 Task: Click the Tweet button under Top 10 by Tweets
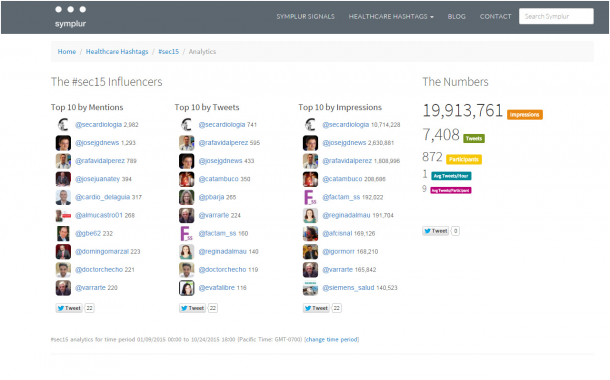(192, 308)
